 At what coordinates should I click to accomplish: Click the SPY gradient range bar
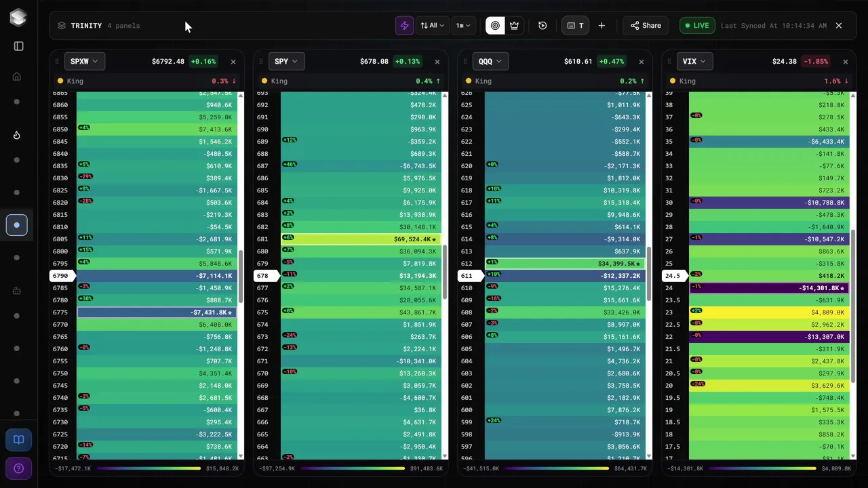point(353,468)
